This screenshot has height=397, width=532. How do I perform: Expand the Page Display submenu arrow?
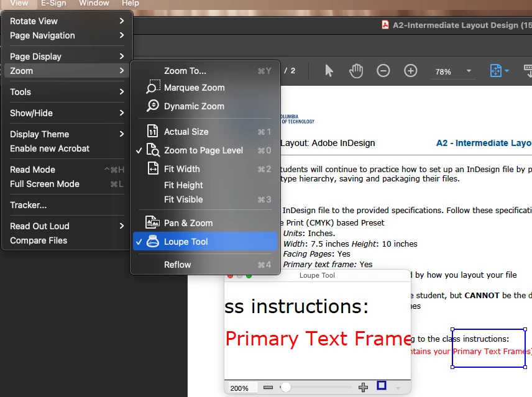click(x=121, y=57)
